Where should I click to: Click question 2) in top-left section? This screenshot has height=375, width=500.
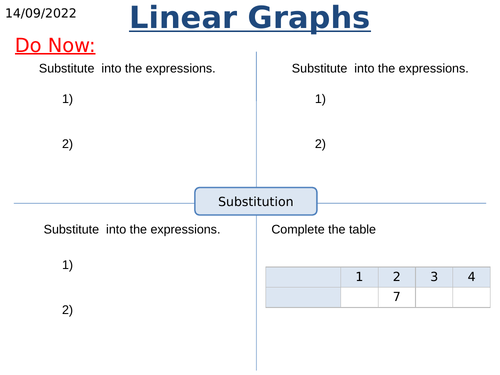(67, 144)
